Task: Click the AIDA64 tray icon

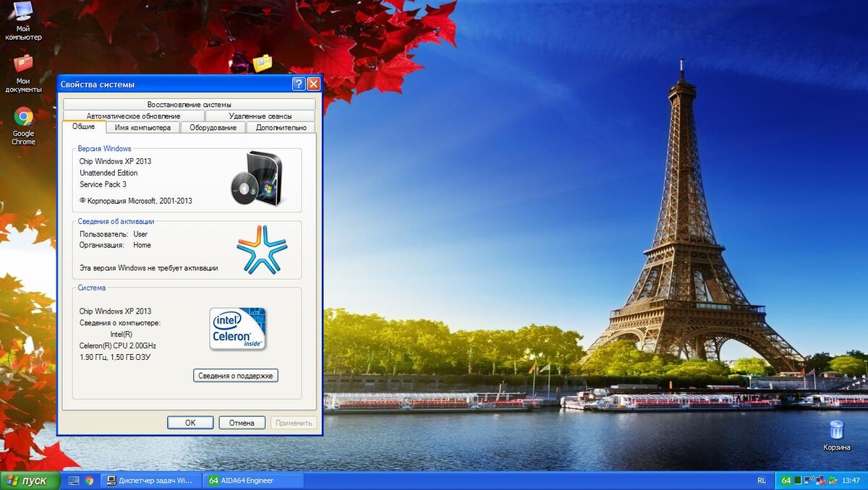Action: (786, 480)
